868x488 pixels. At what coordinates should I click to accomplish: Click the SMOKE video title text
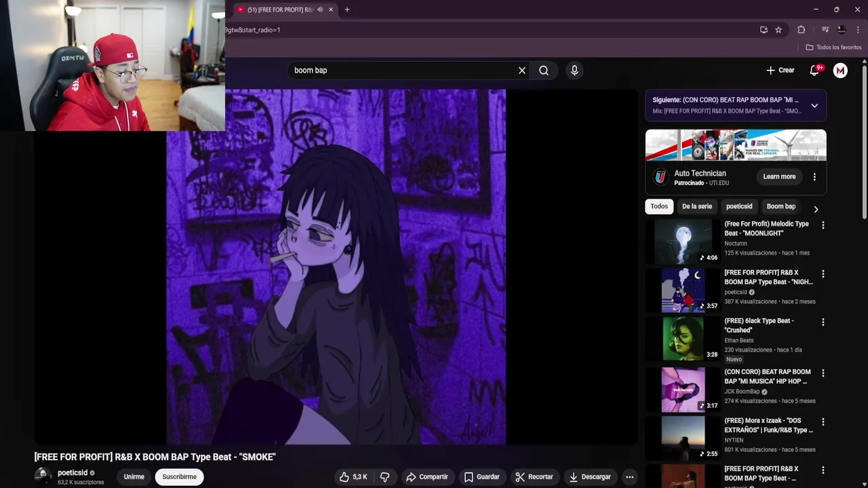tap(155, 457)
